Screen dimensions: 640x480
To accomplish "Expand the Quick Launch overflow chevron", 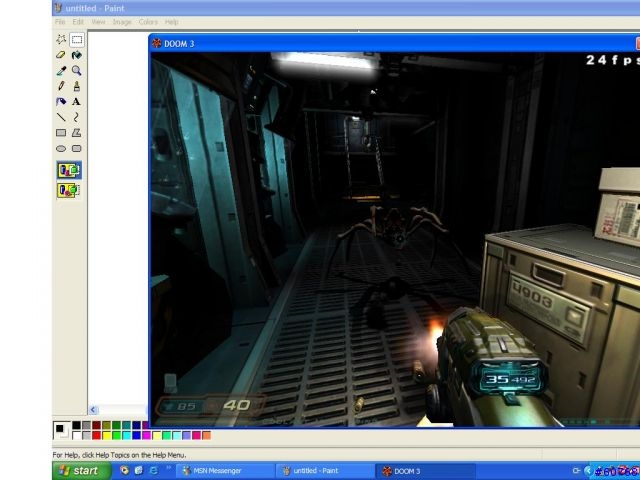I will point(168,468).
